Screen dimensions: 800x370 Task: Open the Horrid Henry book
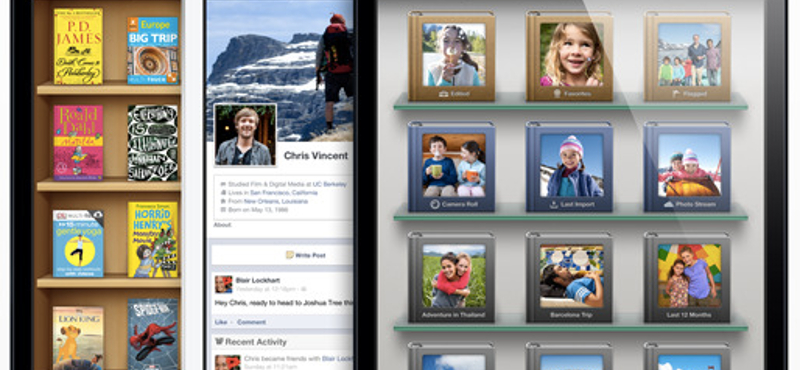coord(153,239)
